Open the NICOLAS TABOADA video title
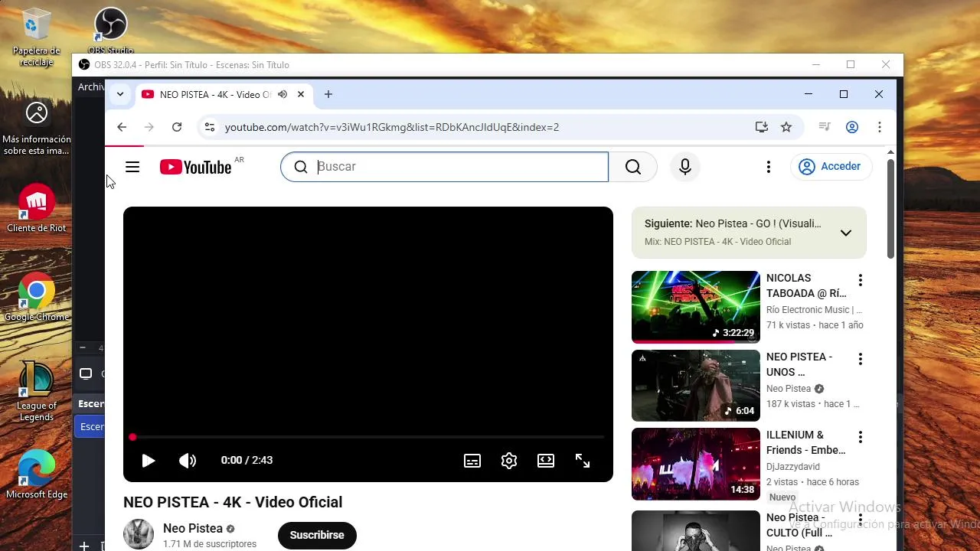This screenshot has height=551, width=980. coord(806,285)
